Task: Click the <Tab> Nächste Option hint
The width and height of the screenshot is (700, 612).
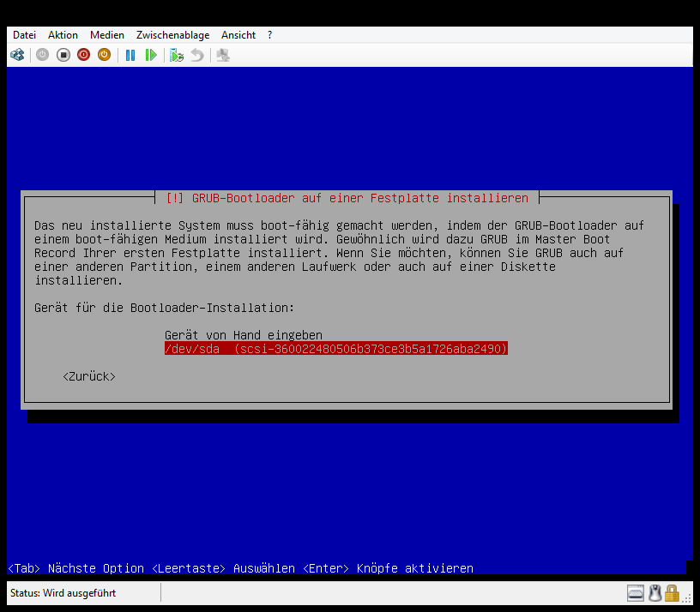Action: (75, 568)
